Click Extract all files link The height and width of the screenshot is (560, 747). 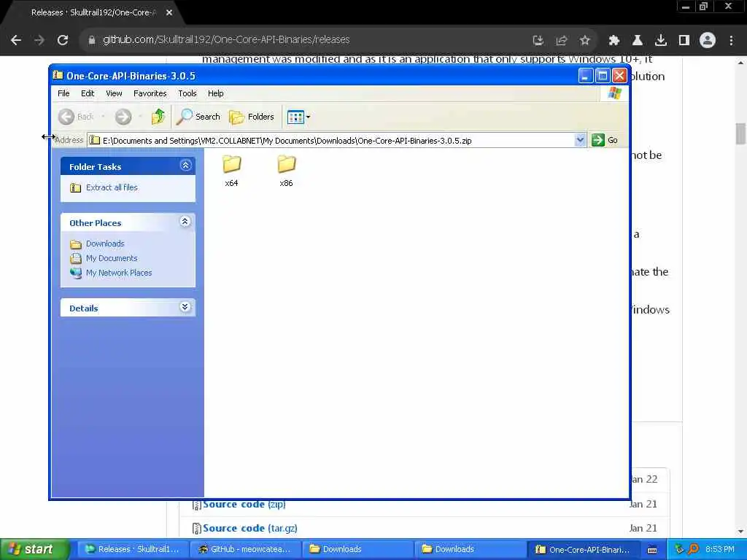(x=112, y=187)
